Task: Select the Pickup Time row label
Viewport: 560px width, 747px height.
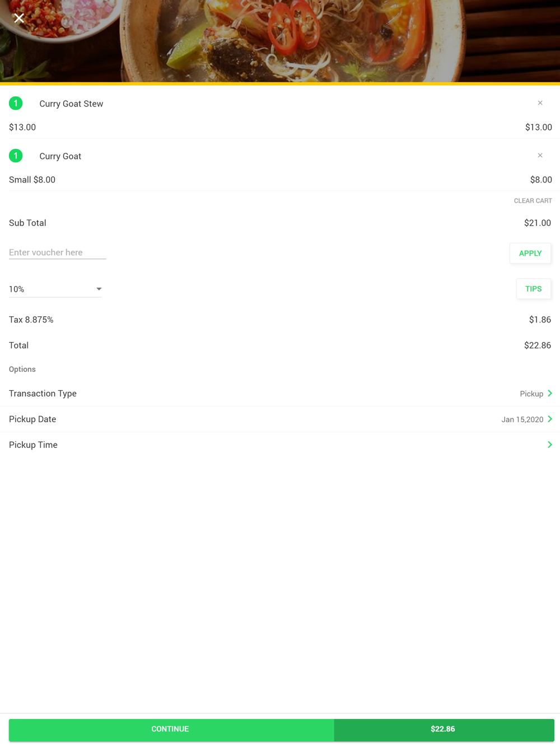Action: 33,445
